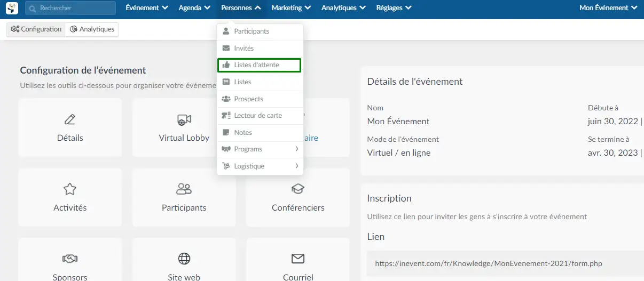Open the Détails configuration card

coord(70,127)
